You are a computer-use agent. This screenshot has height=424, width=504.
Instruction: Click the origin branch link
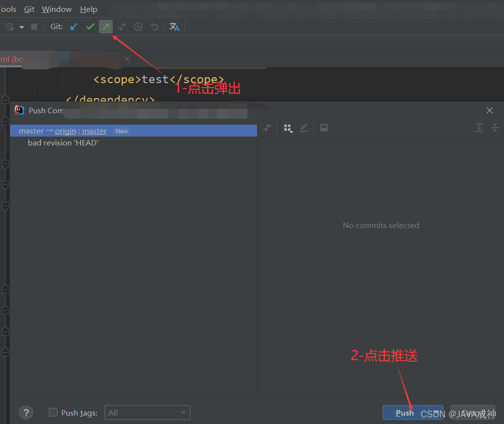(65, 131)
